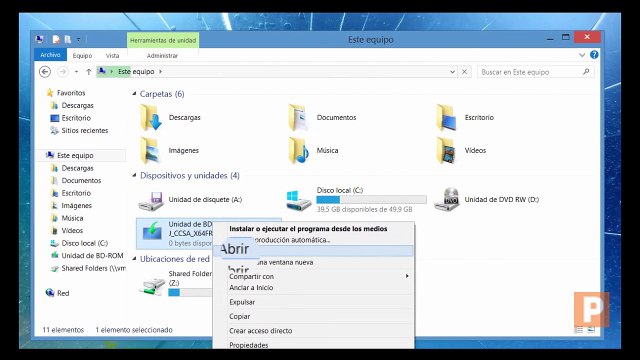Click the Favoritos star icon in sidebar
Screen dimensions: 640x360
pyautogui.click(x=50, y=93)
